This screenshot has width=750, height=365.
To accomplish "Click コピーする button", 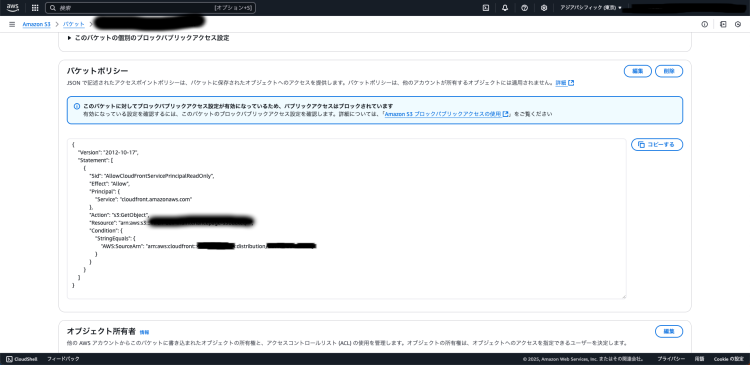I will (657, 144).
